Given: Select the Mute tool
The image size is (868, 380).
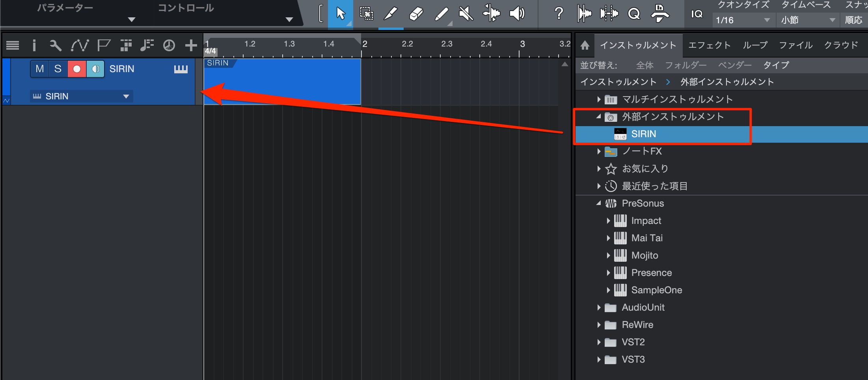Looking at the screenshot, I should [466, 14].
